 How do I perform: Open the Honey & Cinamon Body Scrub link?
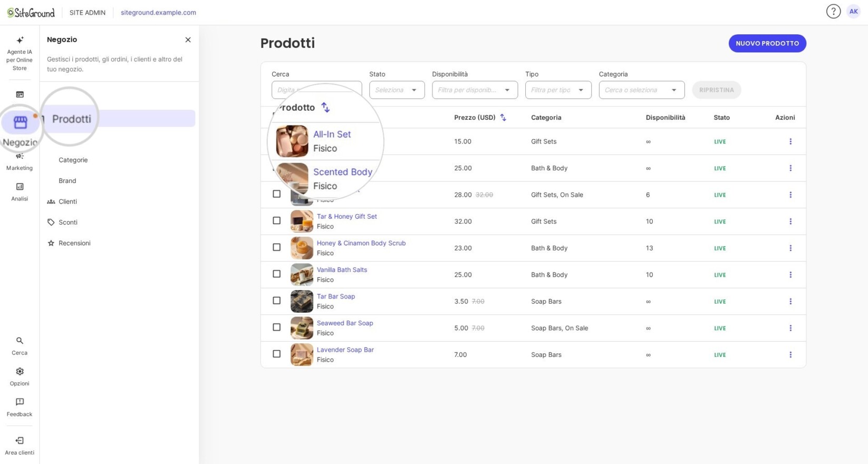pyautogui.click(x=361, y=243)
